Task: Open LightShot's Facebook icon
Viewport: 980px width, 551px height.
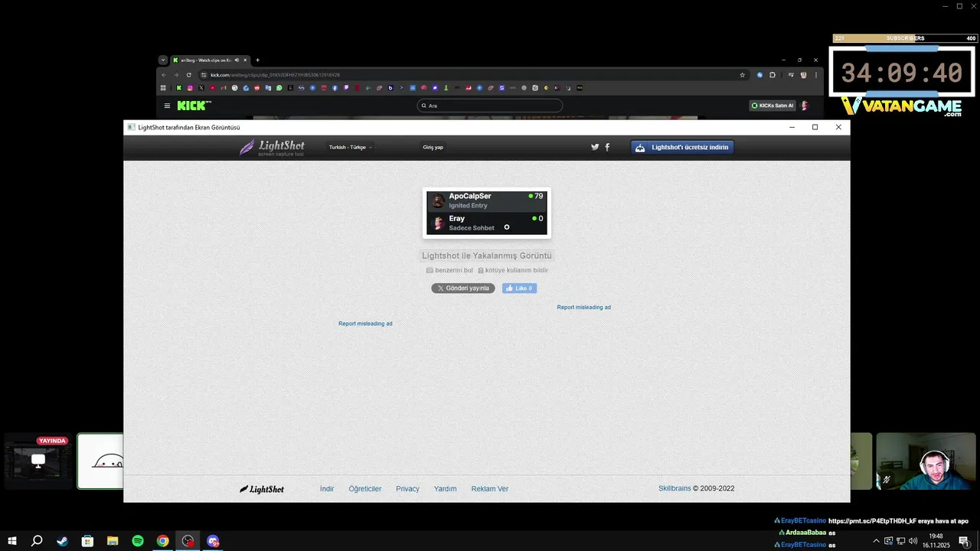Action: click(607, 147)
